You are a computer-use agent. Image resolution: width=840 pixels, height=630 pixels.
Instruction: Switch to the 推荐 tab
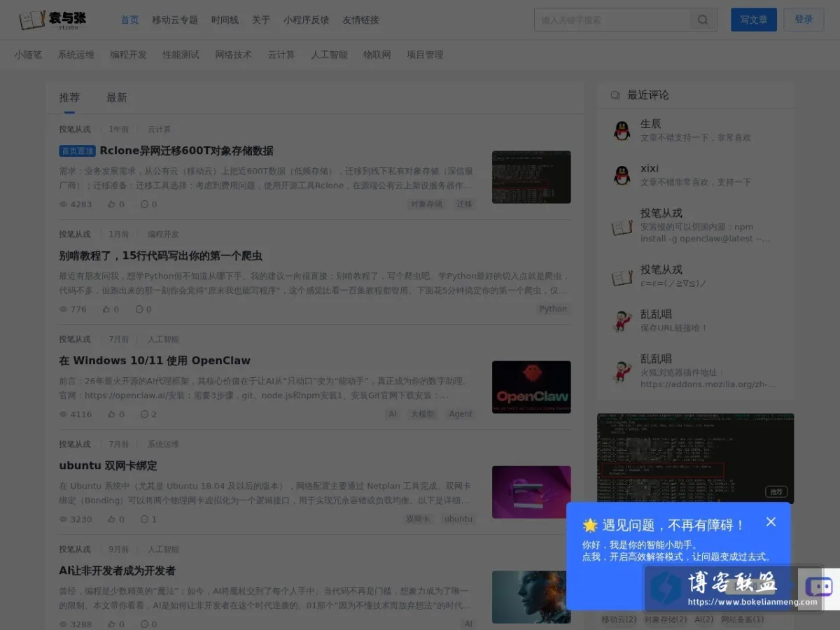click(x=69, y=97)
